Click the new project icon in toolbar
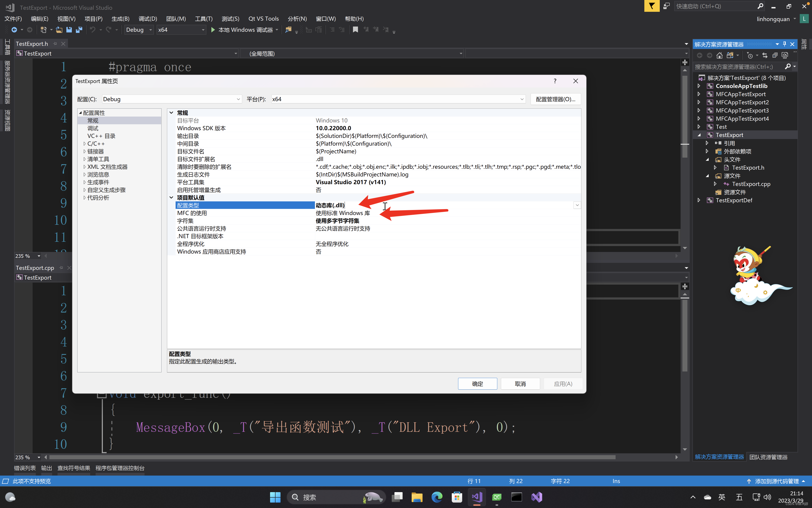Viewport: 812px width, 508px height. 43,30
